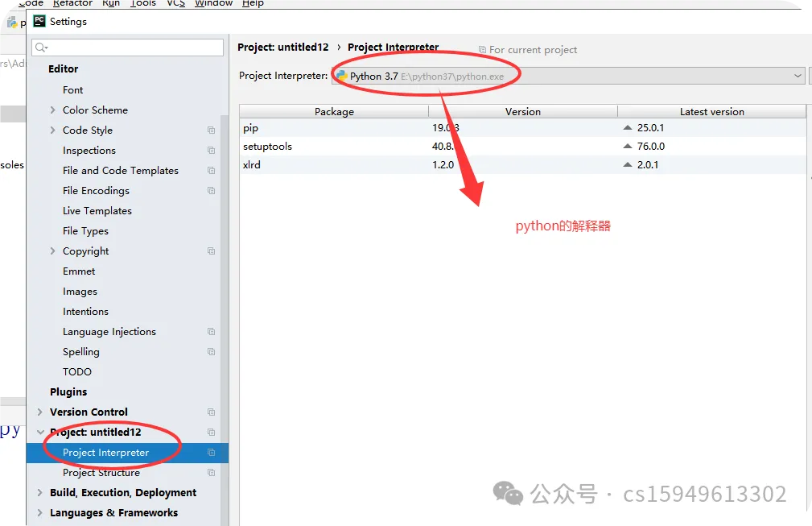Click the Settings search field
Viewport: 812px width, 526px height.
(x=127, y=48)
